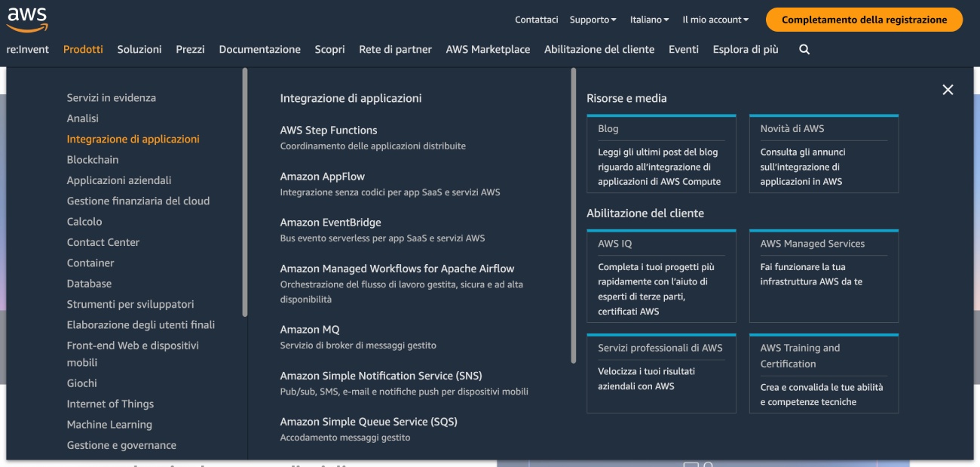Select the Calcolo category

coord(84,222)
